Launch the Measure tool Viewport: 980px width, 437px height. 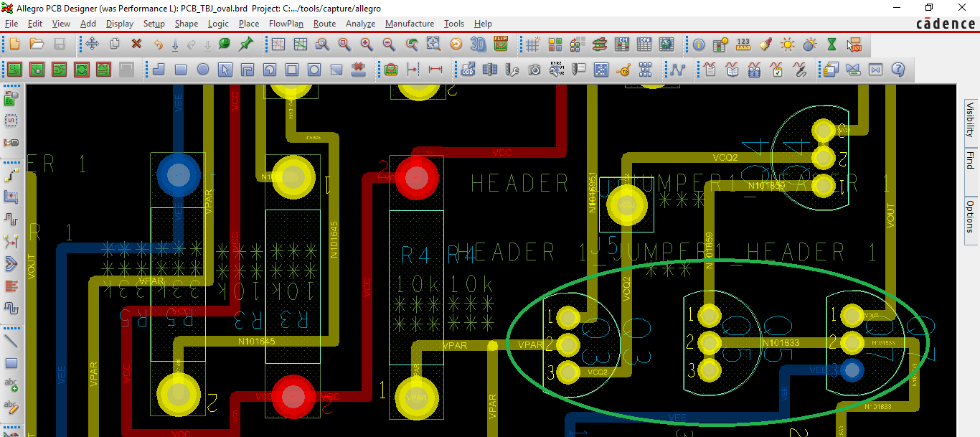744,44
